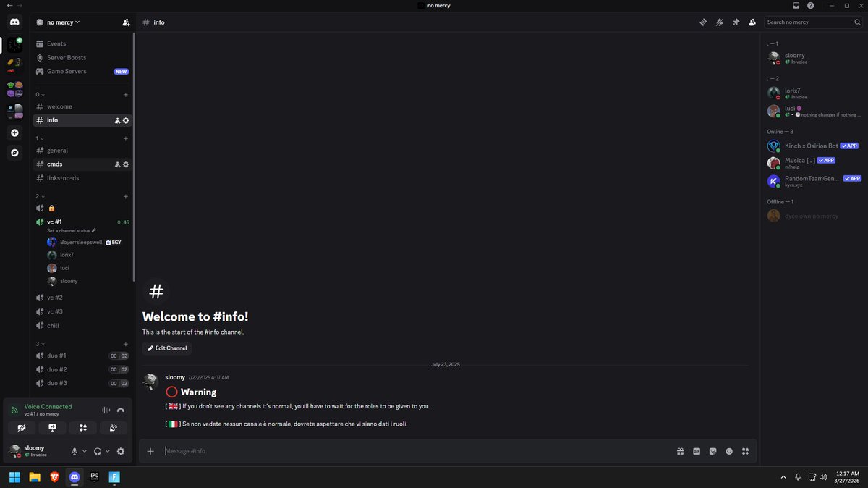Open GIF picker
Screen dimensions: 868x488
click(x=697, y=451)
